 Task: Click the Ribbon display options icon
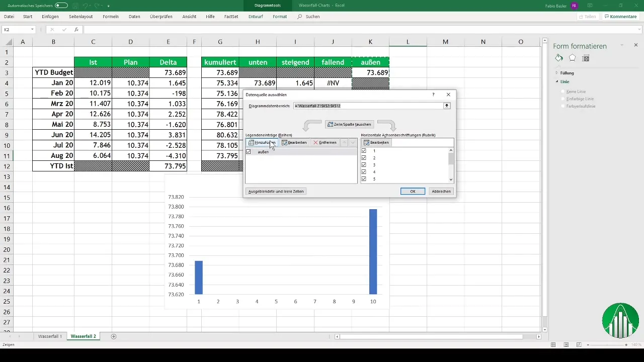[x=590, y=6]
